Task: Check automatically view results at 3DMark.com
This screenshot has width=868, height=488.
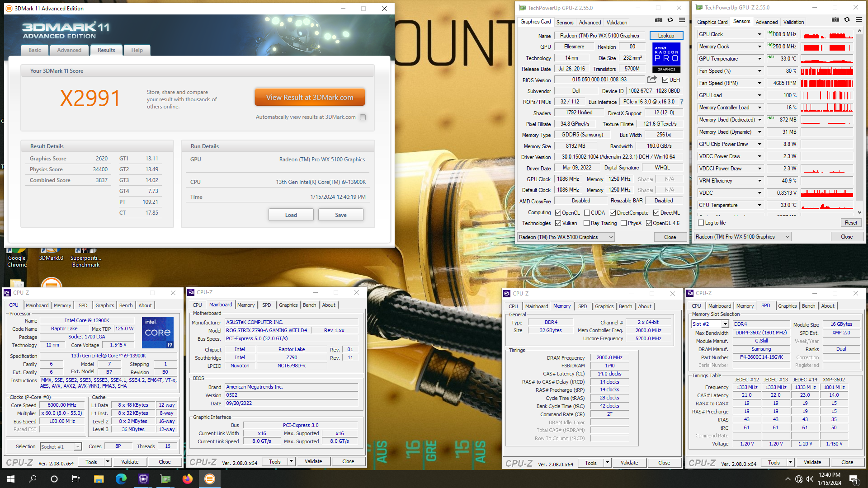Action: point(363,117)
